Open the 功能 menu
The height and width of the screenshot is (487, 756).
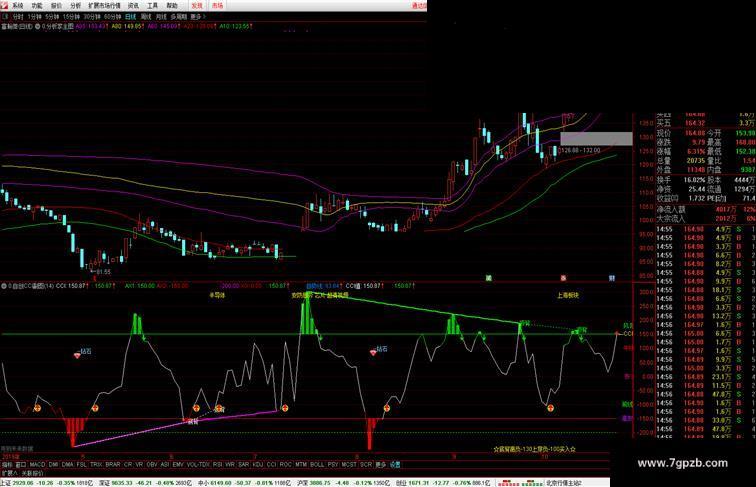(x=37, y=6)
